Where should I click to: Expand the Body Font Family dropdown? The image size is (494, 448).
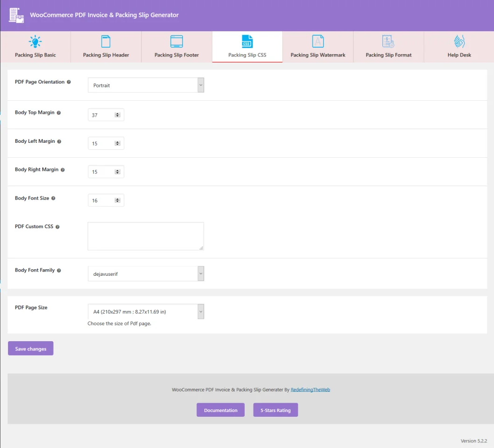[146, 273]
